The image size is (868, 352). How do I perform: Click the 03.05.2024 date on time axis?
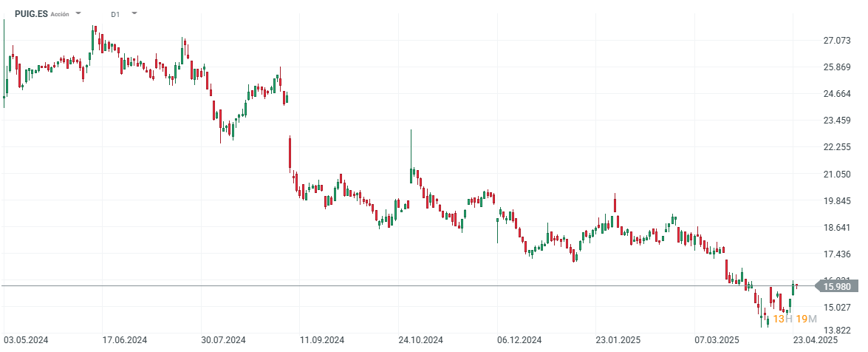coord(27,340)
